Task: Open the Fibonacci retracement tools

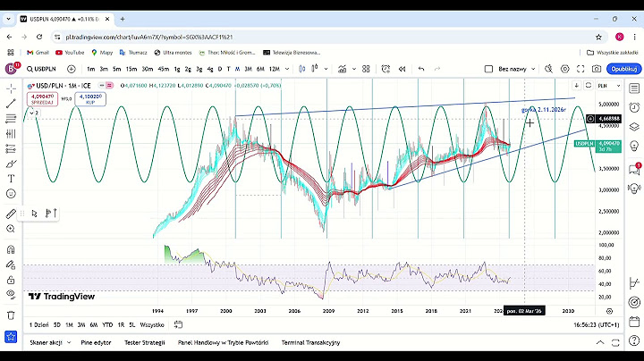Action: (11, 119)
